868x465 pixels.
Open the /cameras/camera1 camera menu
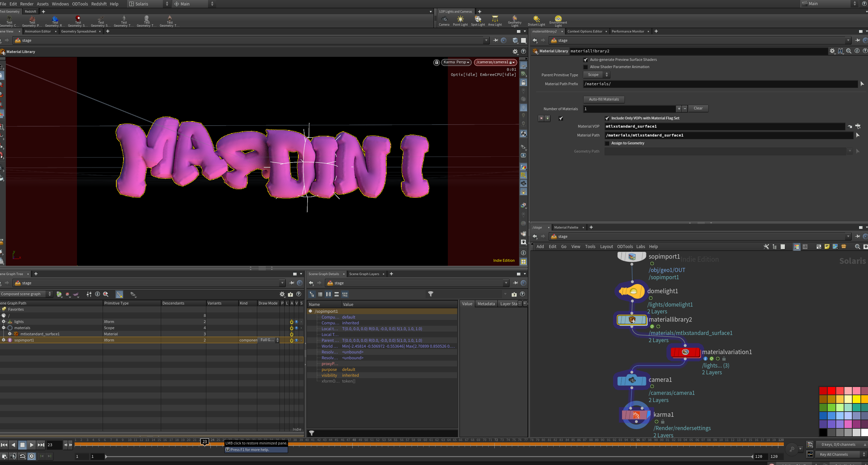point(495,62)
